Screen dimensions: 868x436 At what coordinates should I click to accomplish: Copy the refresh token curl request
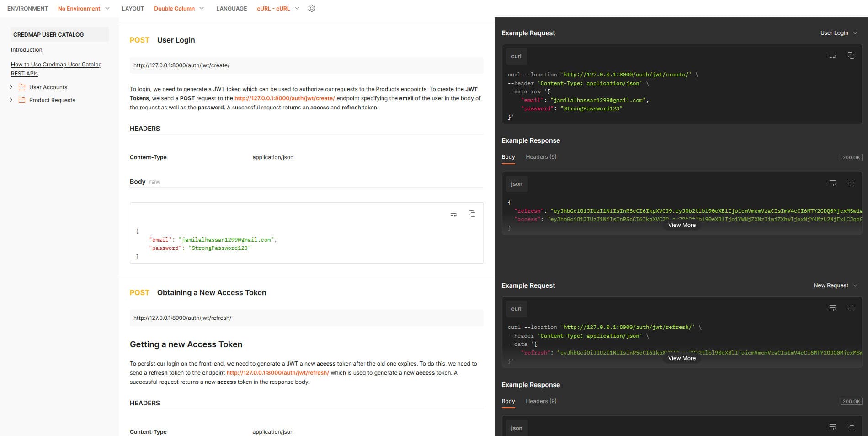851,308
